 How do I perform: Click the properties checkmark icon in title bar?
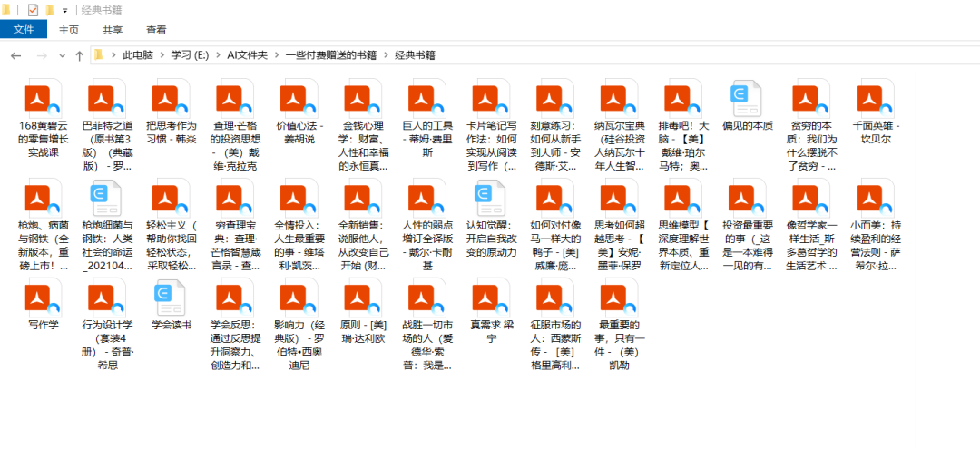click(x=34, y=10)
